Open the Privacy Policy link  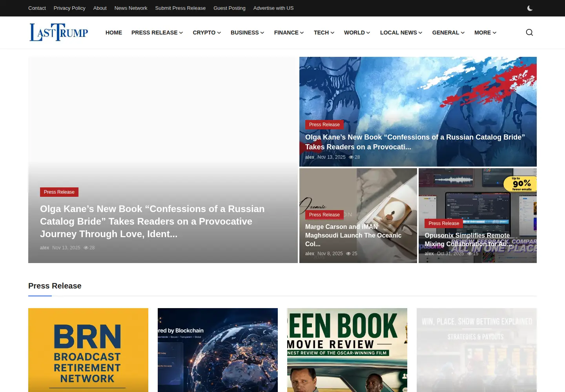pyautogui.click(x=69, y=8)
